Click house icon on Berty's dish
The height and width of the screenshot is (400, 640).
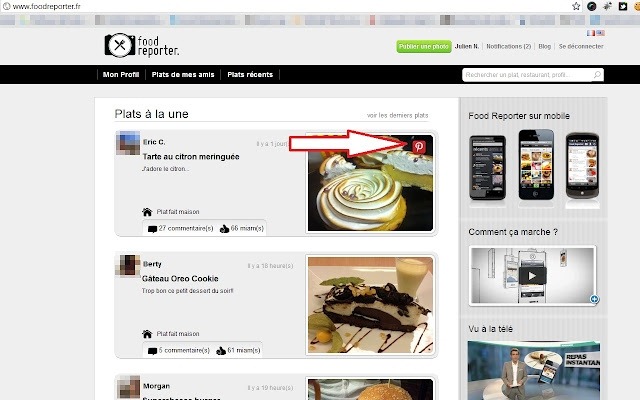pos(147,334)
